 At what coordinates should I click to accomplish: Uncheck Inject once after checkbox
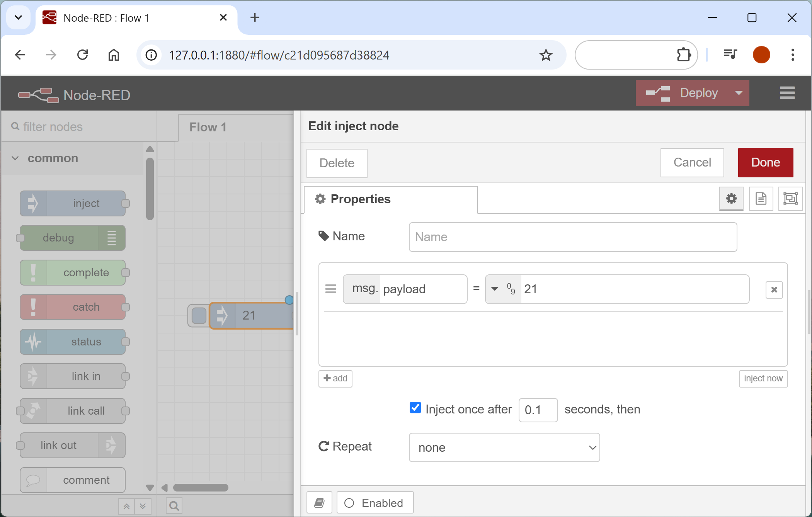(415, 408)
